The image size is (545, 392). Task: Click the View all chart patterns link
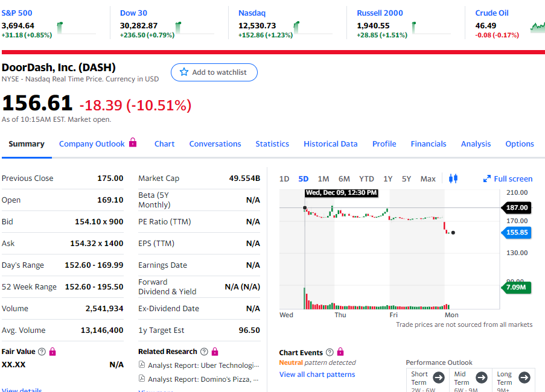coord(317,375)
